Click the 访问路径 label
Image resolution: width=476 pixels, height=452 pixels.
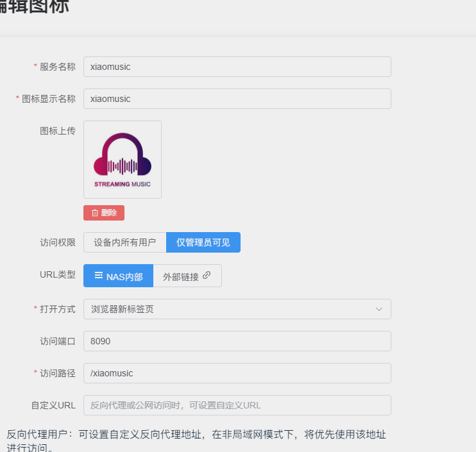click(57, 373)
